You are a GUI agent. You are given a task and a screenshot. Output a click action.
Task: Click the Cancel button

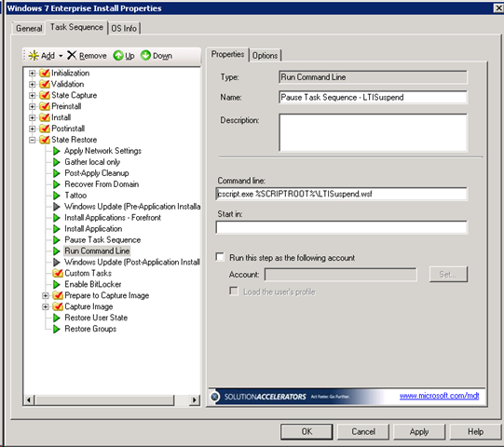click(x=363, y=431)
